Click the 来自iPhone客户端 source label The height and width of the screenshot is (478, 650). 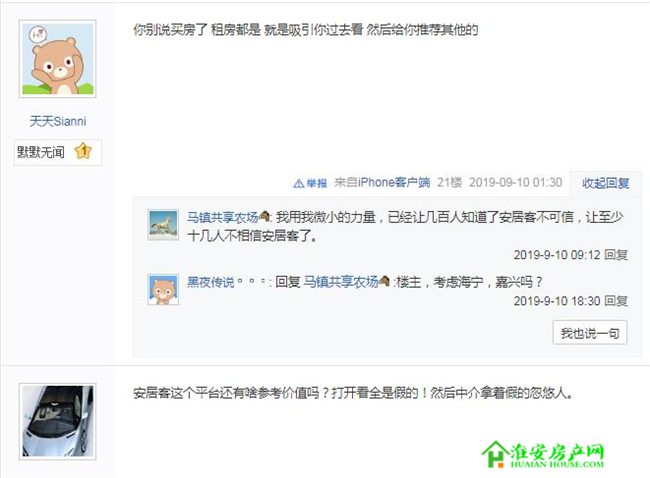click(382, 182)
